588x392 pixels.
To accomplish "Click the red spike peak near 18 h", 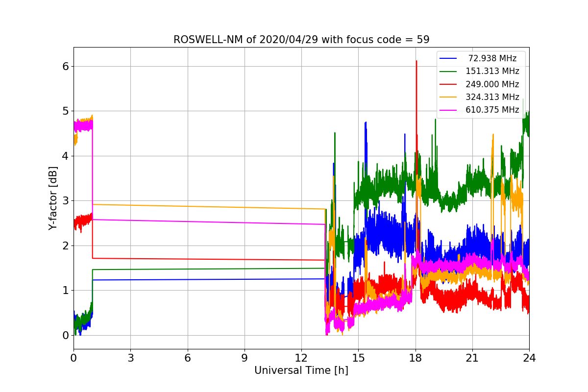I will coord(416,62).
